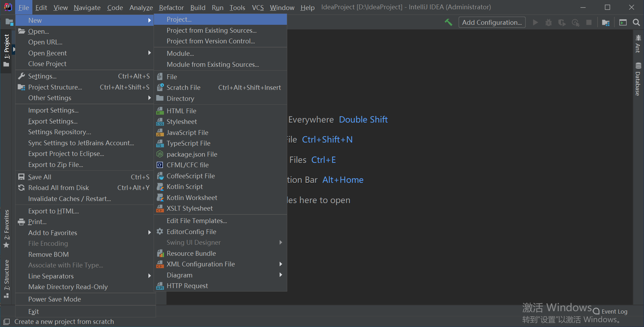Open the Refactor menu
The width and height of the screenshot is (644, 327).
tap(172, 8)
